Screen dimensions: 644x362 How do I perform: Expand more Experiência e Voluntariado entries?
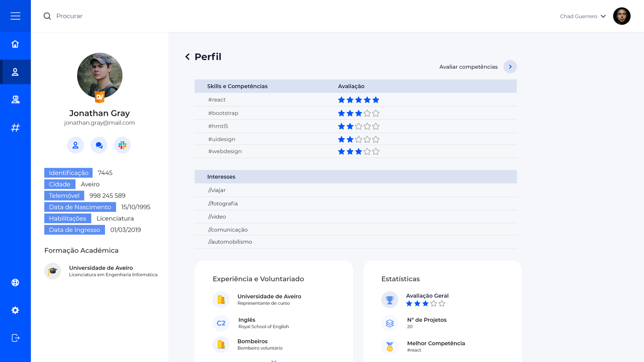pos(274,360)
